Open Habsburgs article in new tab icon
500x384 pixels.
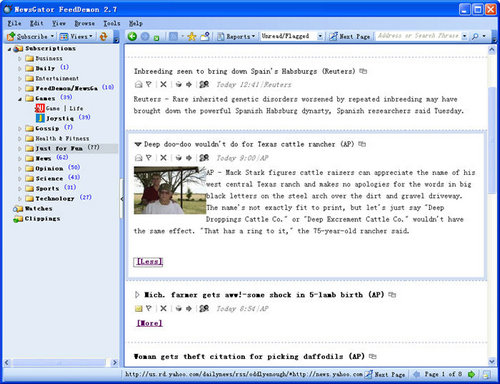[x=363, y=71]
